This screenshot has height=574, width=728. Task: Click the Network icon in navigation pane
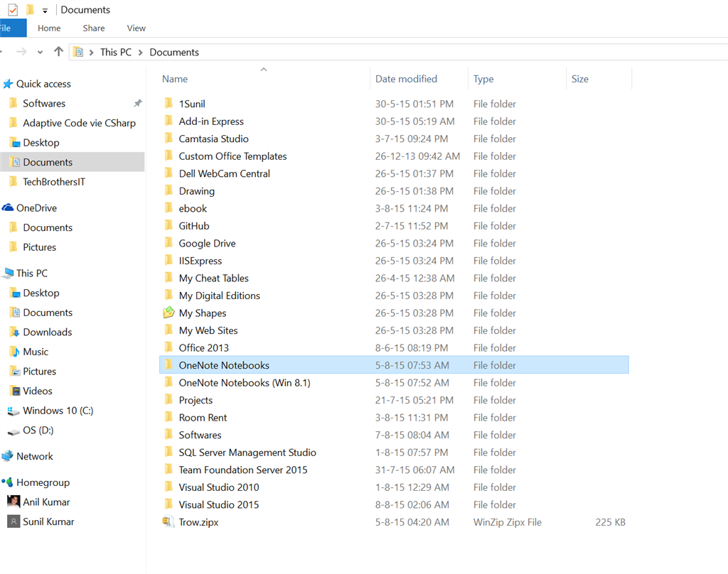(8, 456)
